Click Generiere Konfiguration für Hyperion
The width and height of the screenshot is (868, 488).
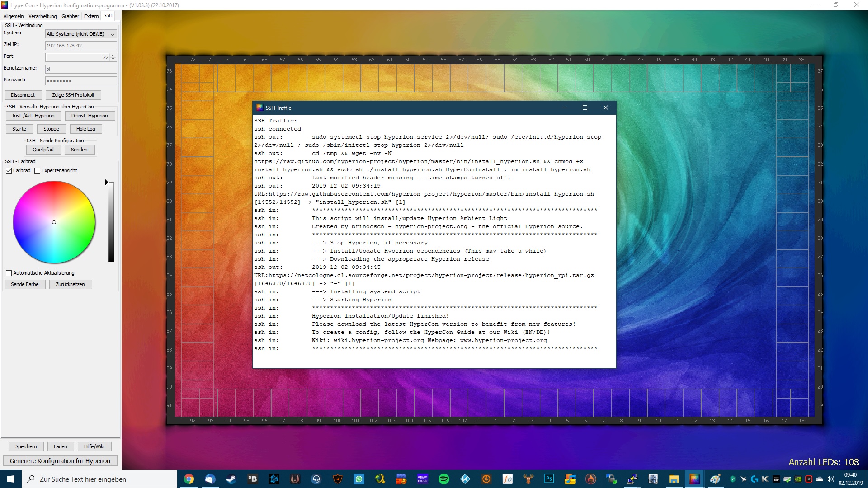click(60, 461)
